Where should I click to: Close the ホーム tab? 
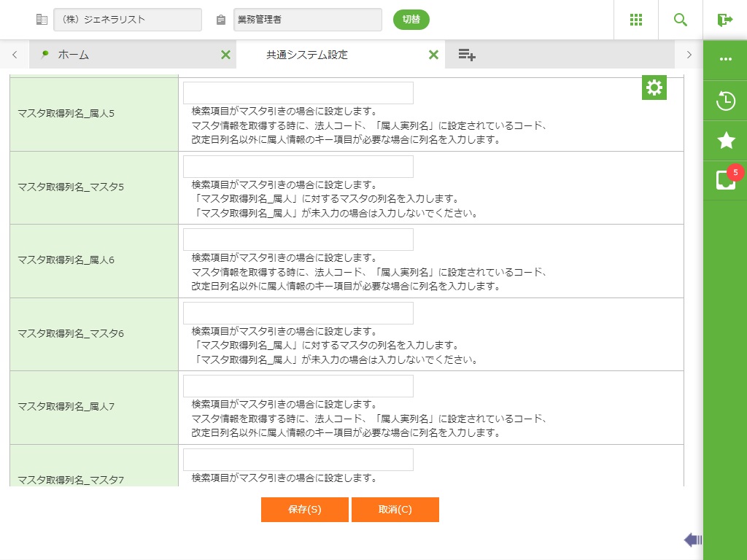pyautogui.click(x=225, y=55)
